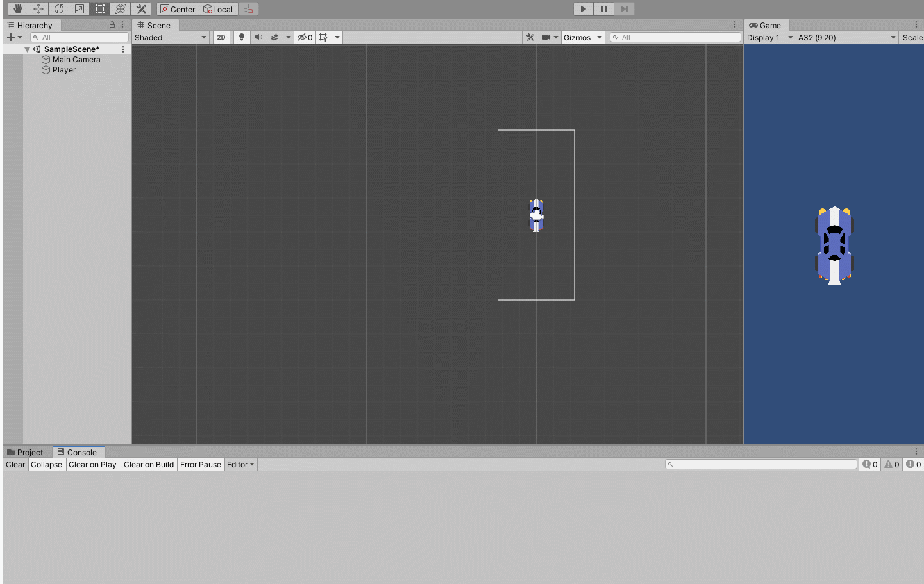Open the Gizmos dropdown arrow
Screen dimensions: 924x584
600,37
